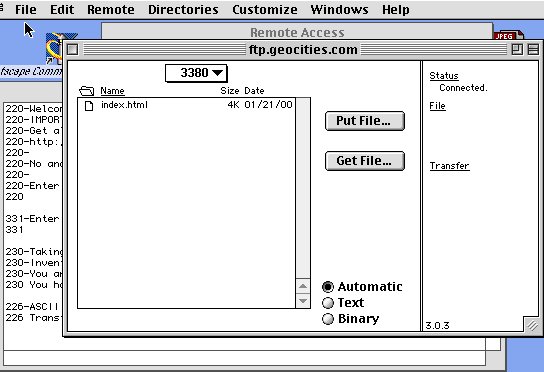Click the 226-ASCII line in log window
This screenshot has width=544, height=372.
(x=32, y=307)
